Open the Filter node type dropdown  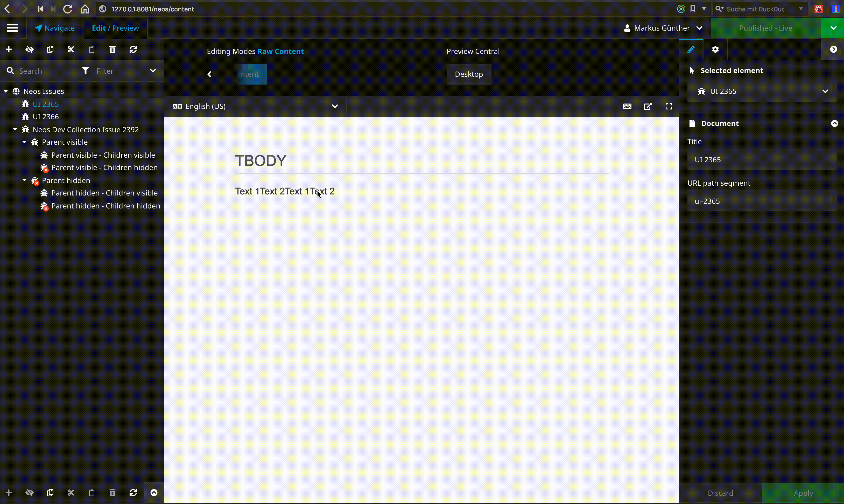(118, 71)
